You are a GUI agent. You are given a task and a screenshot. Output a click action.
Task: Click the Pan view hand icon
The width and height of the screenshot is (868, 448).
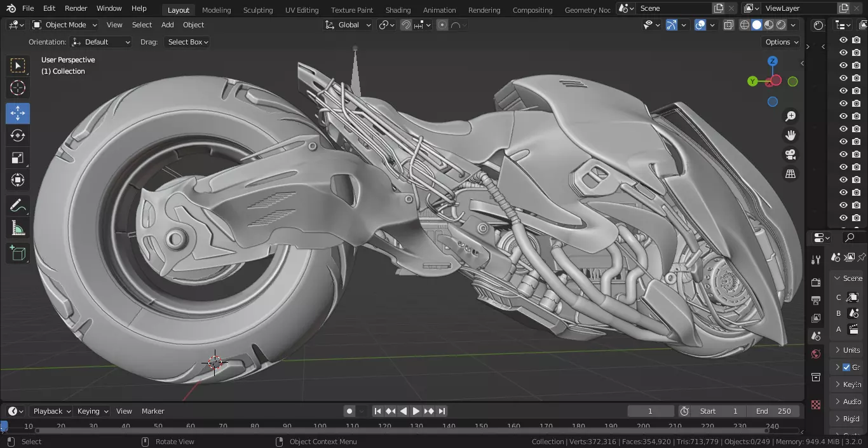(x=790, y=135)
